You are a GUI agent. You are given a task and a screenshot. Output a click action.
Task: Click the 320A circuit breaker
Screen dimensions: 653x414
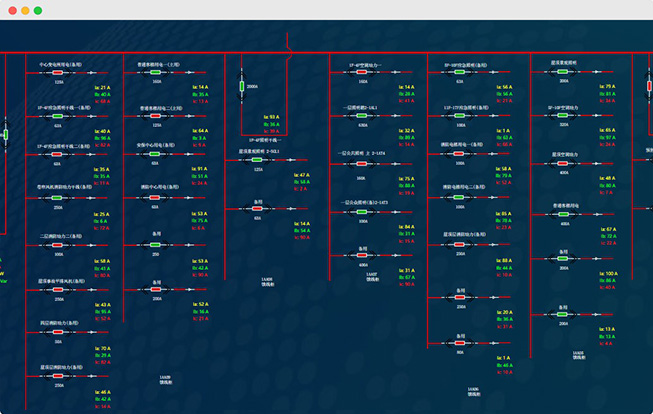click(565, 117)
